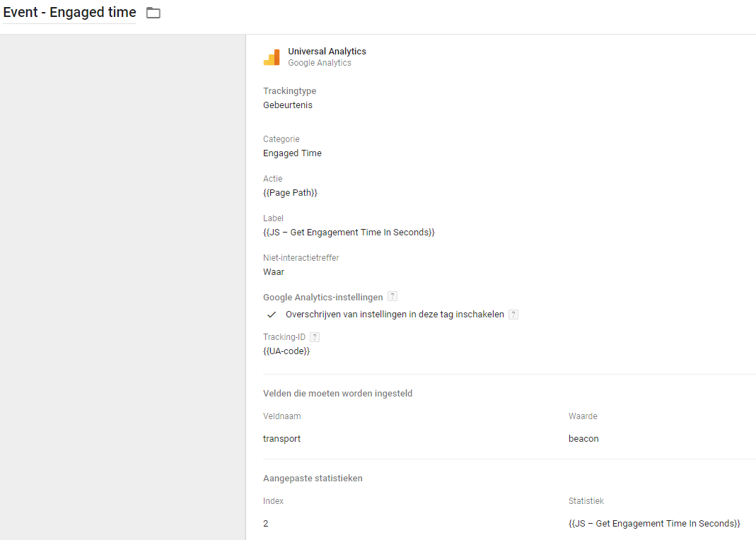Click the Google Analytics logo icon
The height and width of the screenshot is (540, 756).
pyautogui.click(x=272, y=57)
